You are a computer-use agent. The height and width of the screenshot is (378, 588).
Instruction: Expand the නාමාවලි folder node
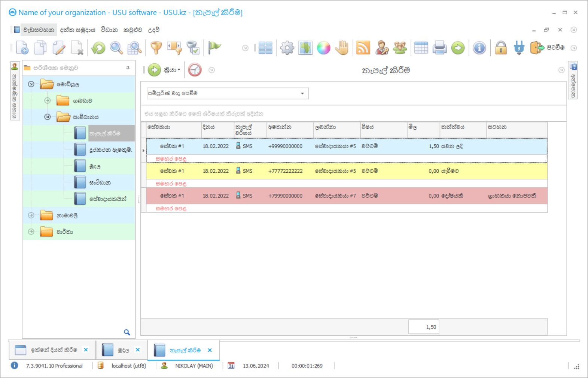(x=31, y=215)
